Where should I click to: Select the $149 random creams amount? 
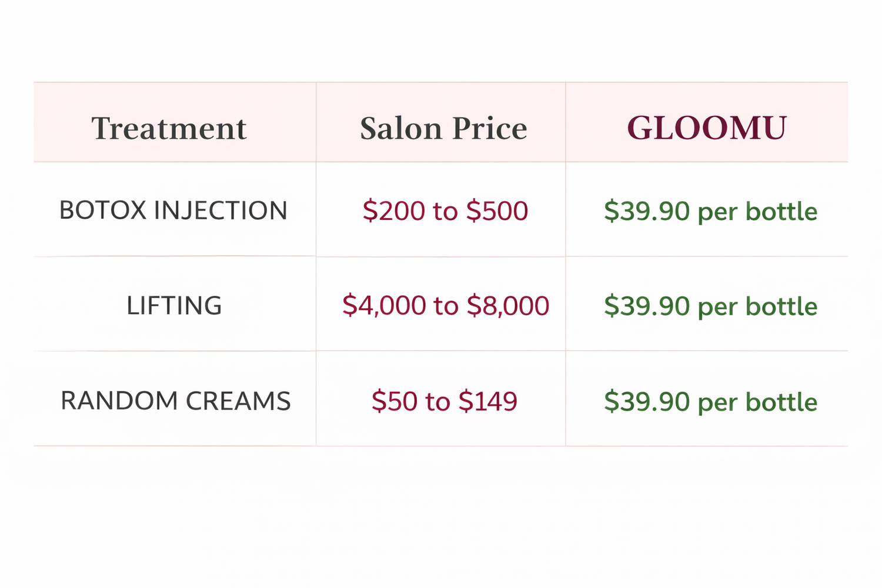[487, 402]
